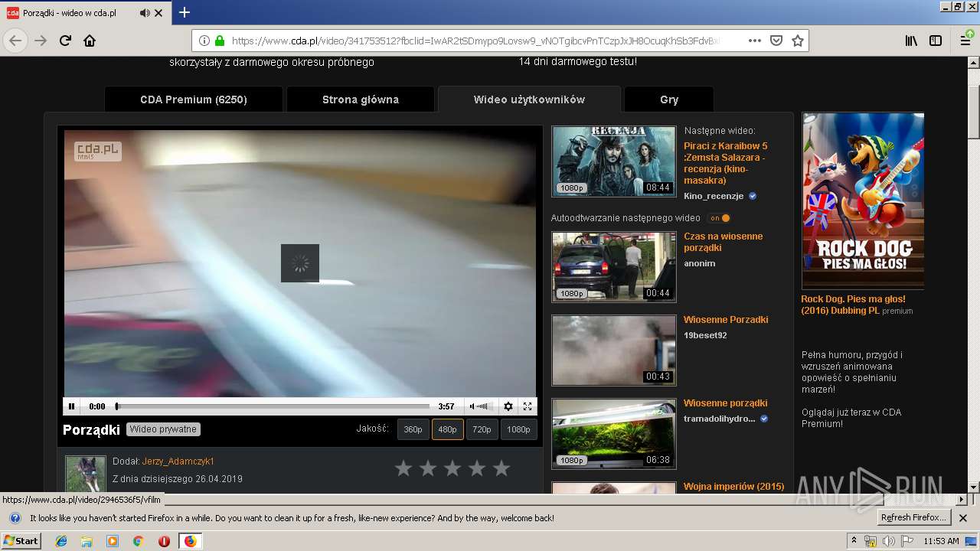Click the cda.pl logo in player
Image resolution: width=980 pixels, height=551 pixels.
(97, 151)
